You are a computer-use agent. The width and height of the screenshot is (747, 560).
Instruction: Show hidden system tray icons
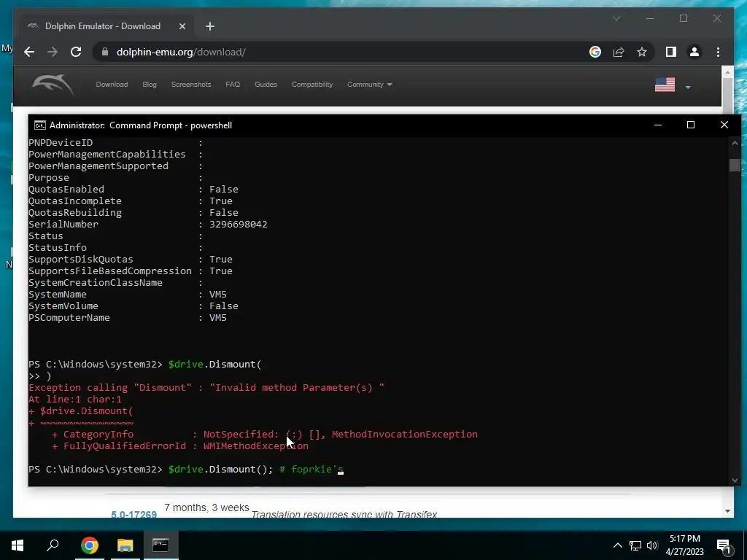coord(617,545)
